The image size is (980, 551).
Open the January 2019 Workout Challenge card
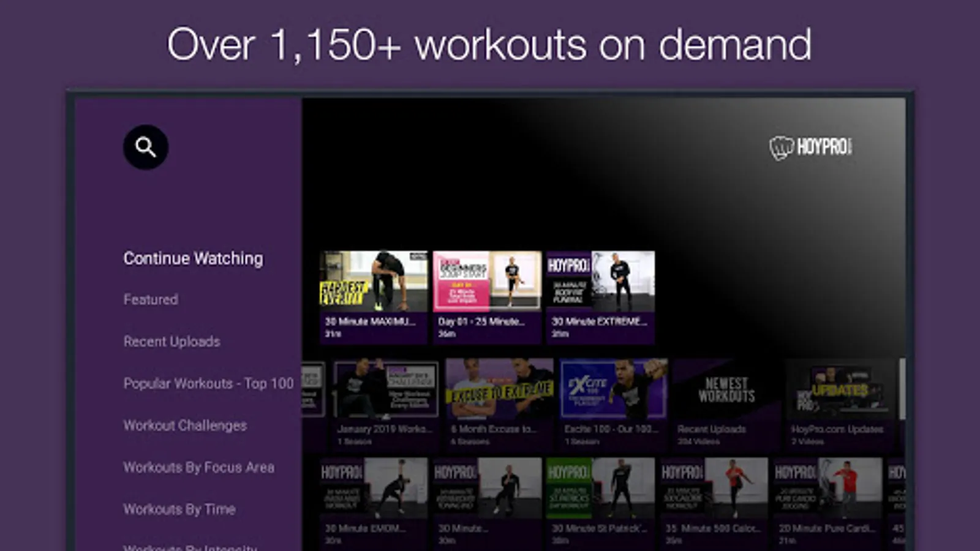386,404
